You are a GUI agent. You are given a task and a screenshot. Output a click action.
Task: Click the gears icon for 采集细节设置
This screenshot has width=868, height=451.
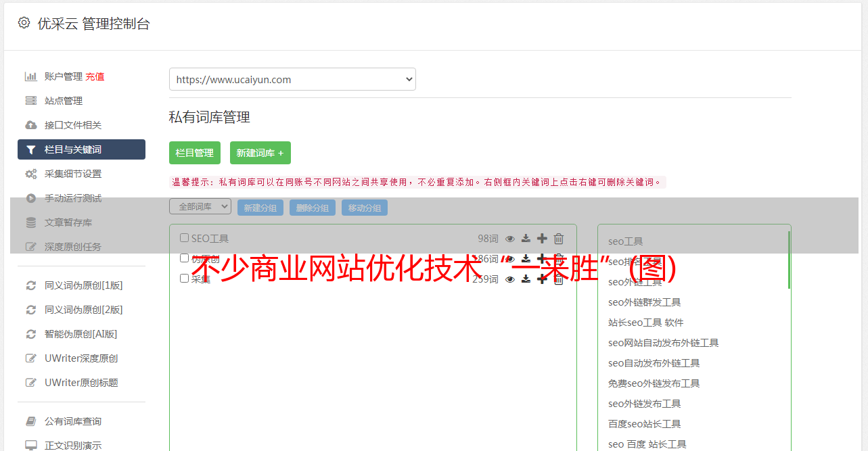coord(31,174)
